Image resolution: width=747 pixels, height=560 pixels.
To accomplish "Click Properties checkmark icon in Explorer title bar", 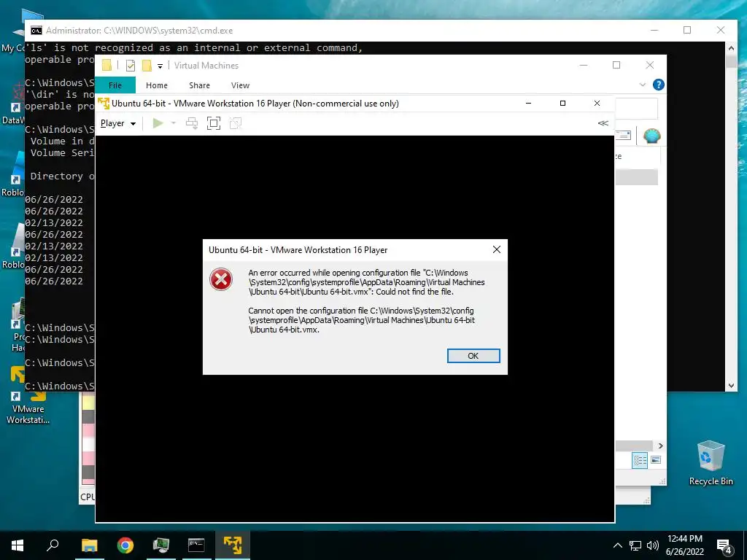I will pyautogui.click(x=130, y=66).
